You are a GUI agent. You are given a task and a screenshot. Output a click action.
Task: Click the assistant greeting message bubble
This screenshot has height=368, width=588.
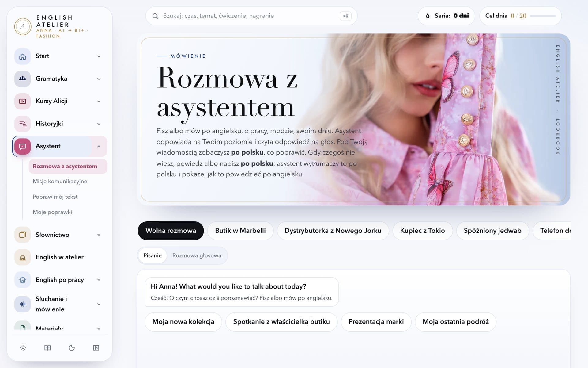242,292
